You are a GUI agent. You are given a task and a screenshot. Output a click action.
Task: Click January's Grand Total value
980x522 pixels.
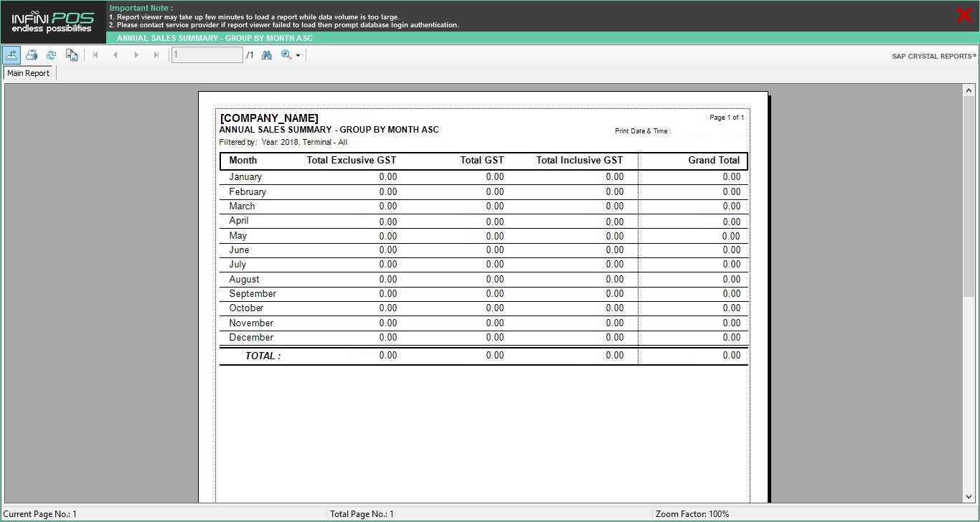tap(732, 177)
